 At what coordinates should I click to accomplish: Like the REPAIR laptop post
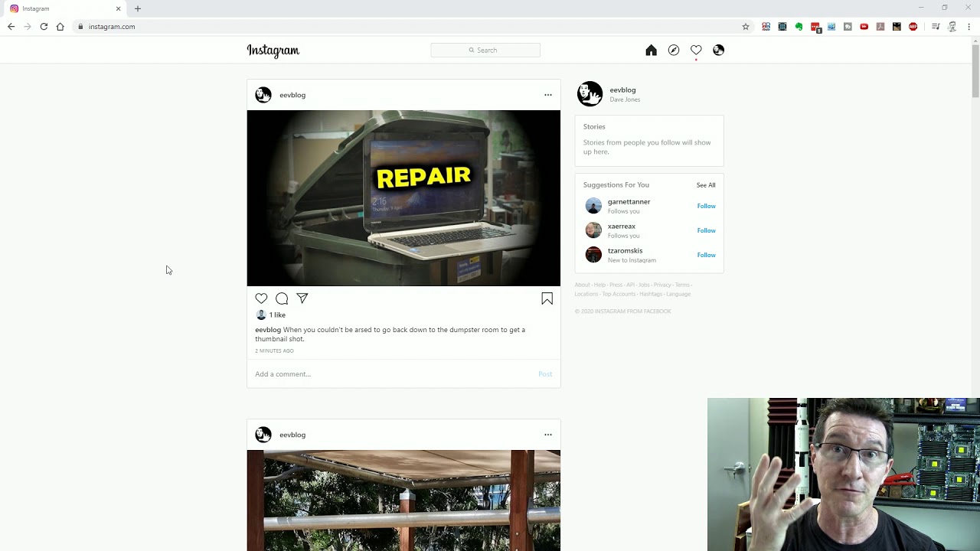(x=261, y=298)
